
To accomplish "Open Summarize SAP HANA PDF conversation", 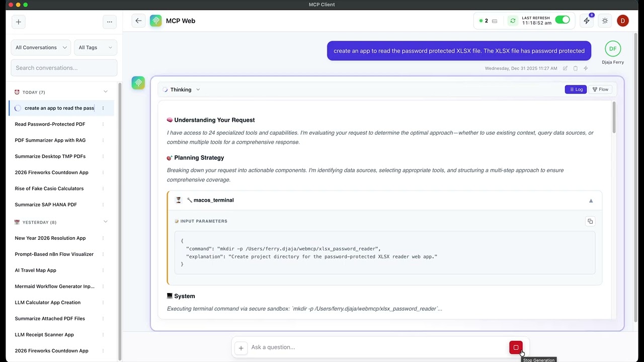I will click(x=46, y=205).
